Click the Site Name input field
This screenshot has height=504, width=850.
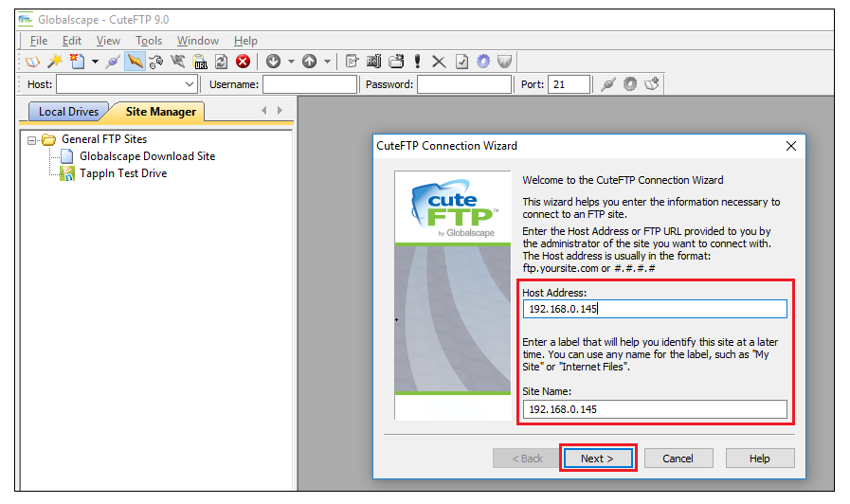[654, 409]
